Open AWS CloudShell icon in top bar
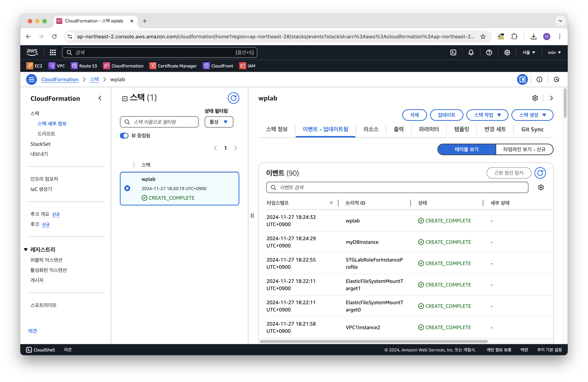Screen dimensions: 588x382 pos(453,52)
